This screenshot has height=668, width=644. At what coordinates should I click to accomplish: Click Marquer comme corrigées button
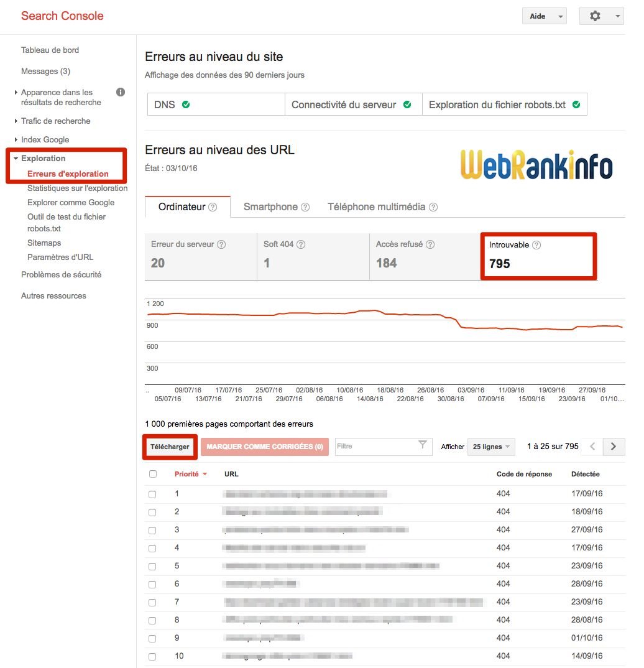coord(265,447)
